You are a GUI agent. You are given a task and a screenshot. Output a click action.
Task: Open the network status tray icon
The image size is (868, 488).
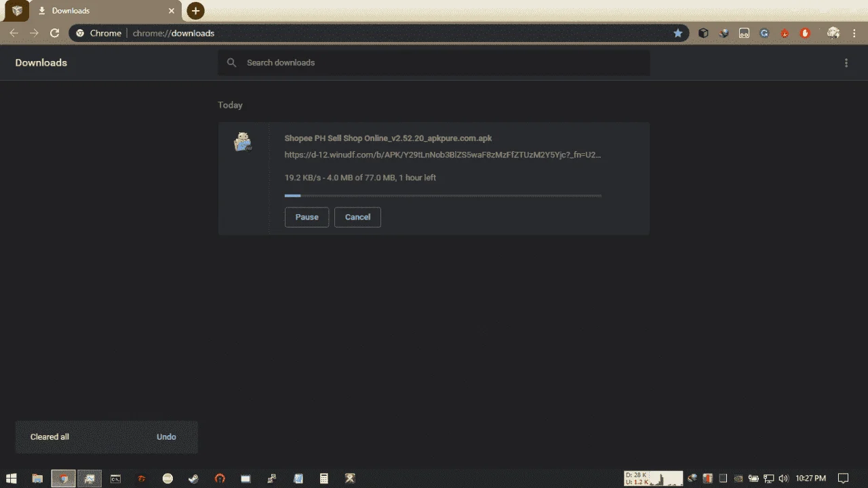point(769,479)
